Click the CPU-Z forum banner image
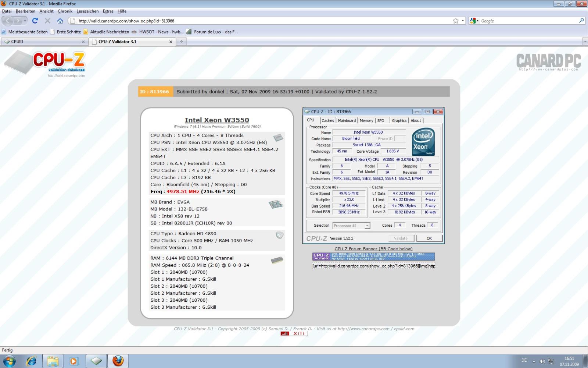Viewport: 588px width, 368px height. [x=374, y=256]
